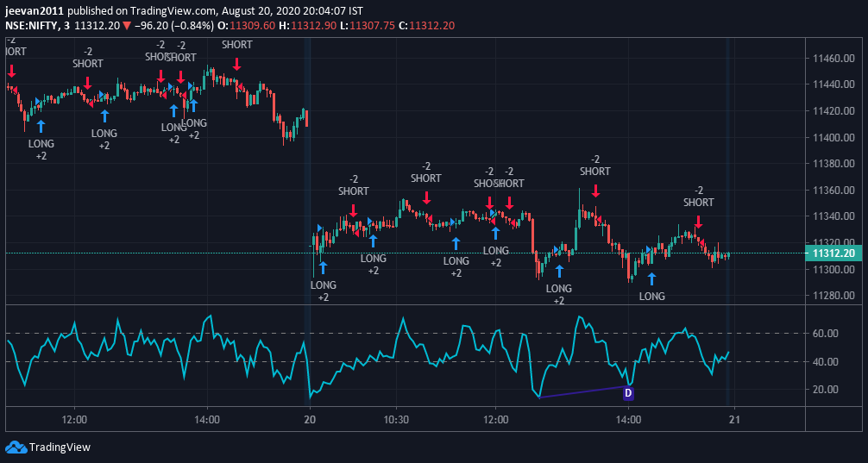Click the −96.20 (−0.84%) change value
Viewport: 868px width, 463px height.
tap(174, 26)
